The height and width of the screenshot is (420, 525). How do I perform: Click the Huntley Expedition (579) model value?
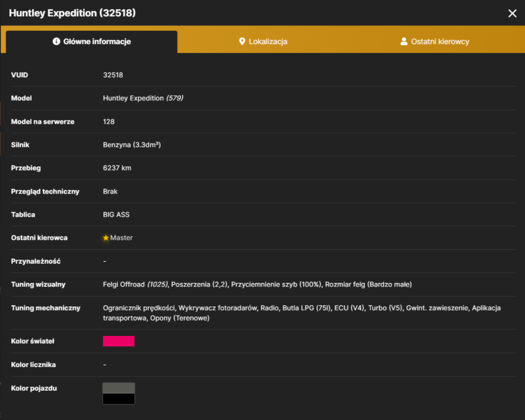tap(143, 98)
